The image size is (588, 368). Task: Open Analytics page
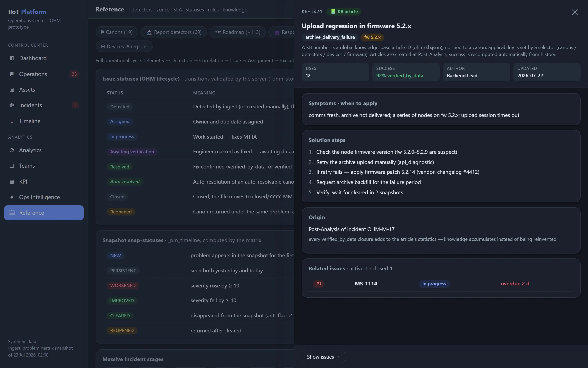tap(44, 150)
